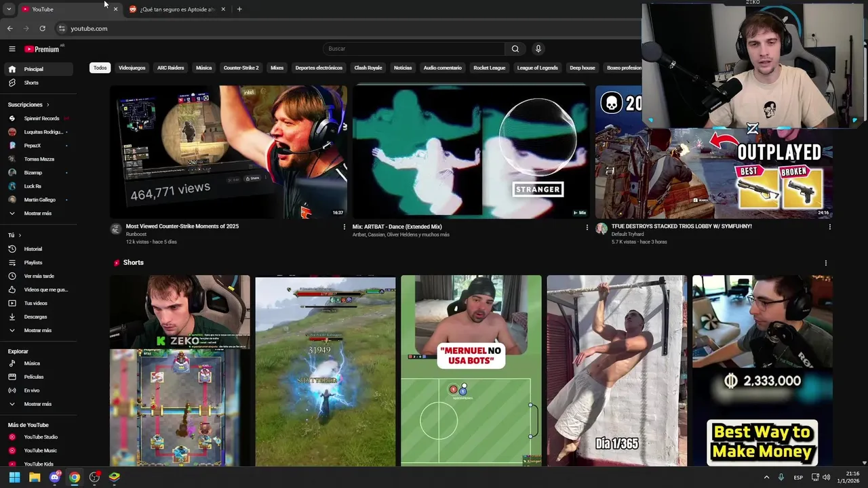Image resolution: width=868 pixels, height=488 pixels.
Task: Open YouTube Studio from sidebar
Action: point(41,437)
